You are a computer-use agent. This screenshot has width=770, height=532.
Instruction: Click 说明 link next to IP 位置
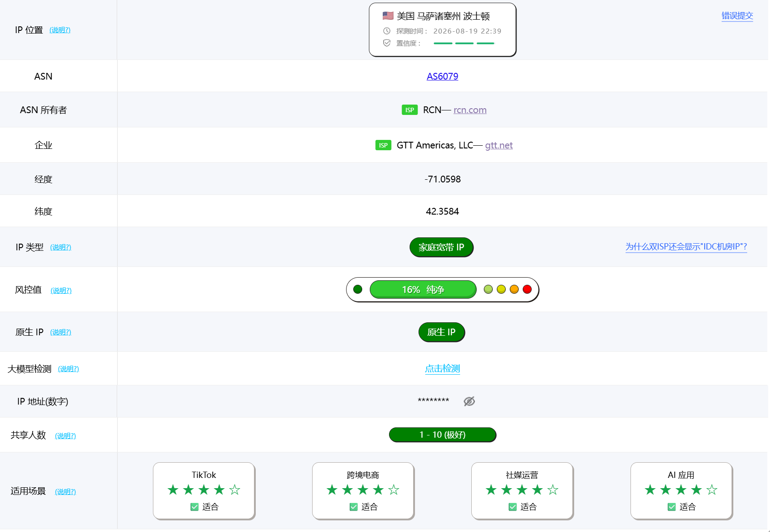[x=60, y=30]
